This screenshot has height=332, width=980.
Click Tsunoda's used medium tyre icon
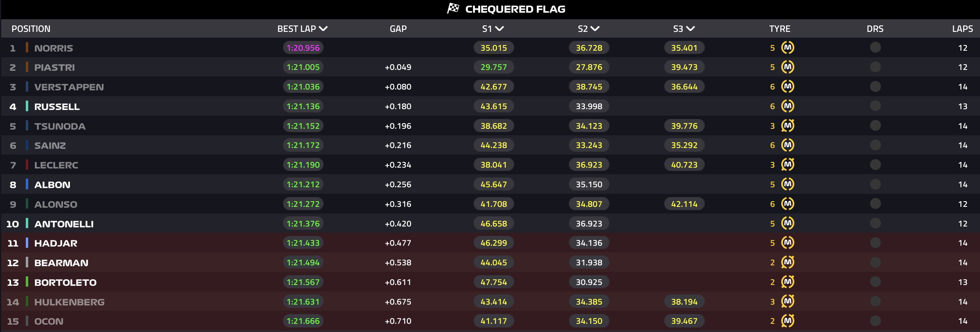tap(787, 126)
